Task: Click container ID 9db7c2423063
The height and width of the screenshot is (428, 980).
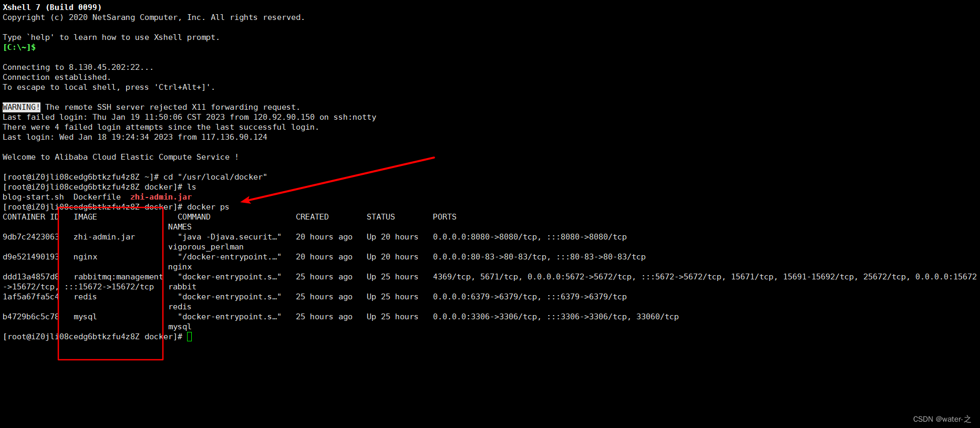Action: [30, 237]
